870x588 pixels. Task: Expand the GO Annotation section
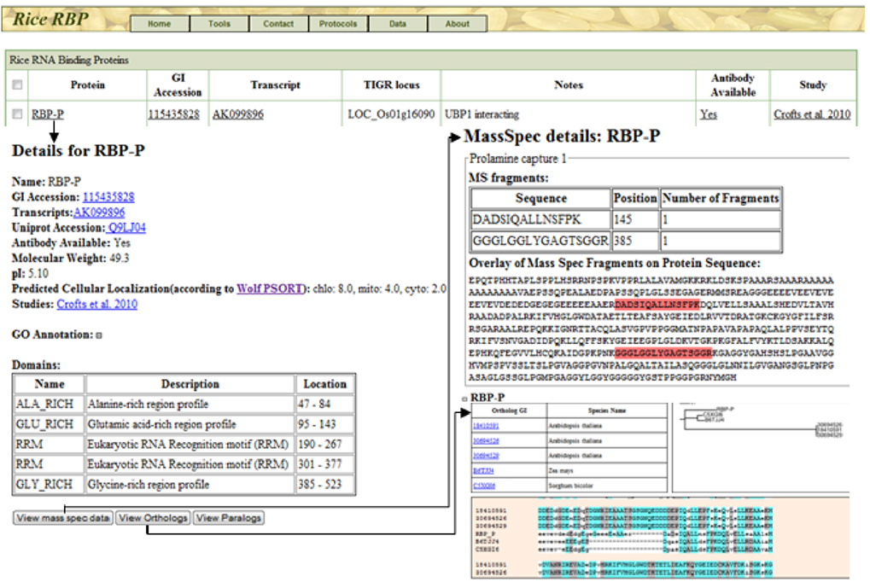tap(99, 335)
